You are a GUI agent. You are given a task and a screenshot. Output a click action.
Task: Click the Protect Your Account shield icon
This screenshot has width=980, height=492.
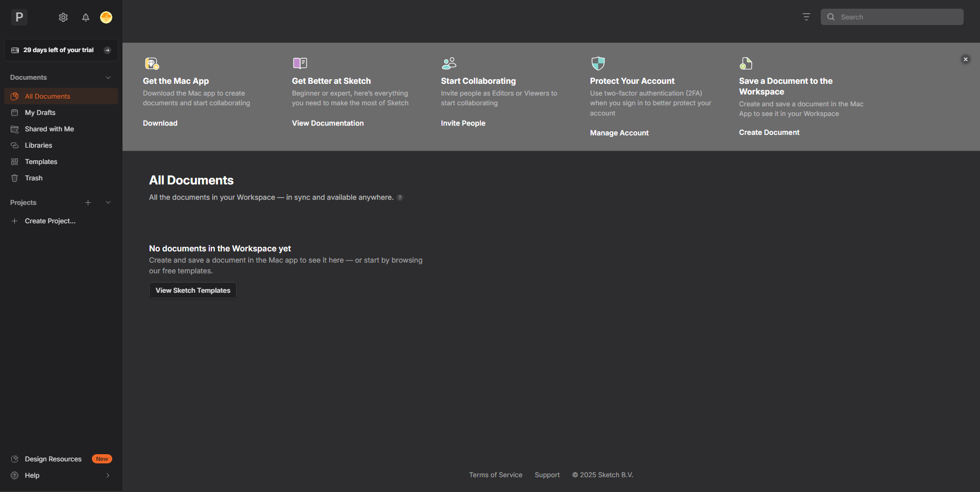click(598, 63)
